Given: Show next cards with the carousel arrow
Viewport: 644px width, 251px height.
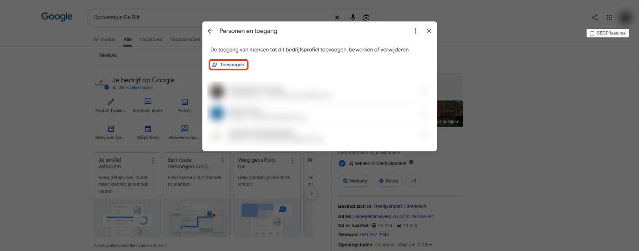Looking at the screenshot, I should (x=312, y=193).
